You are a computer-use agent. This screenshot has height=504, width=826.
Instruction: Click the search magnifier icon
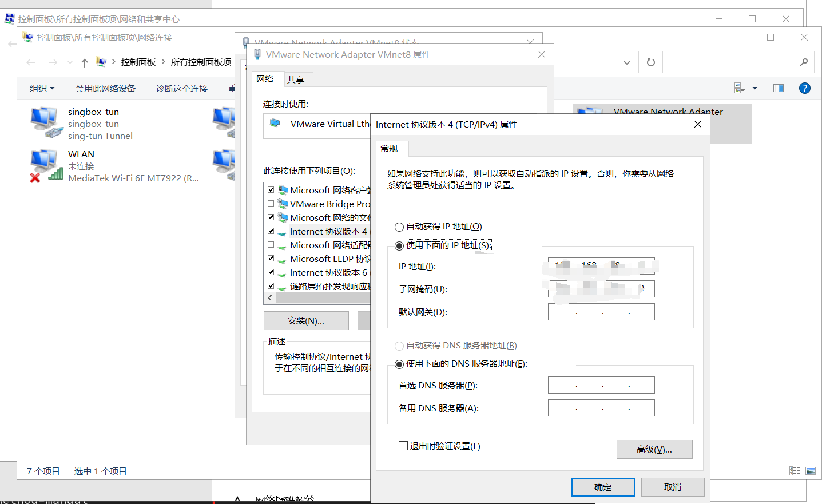804,62
